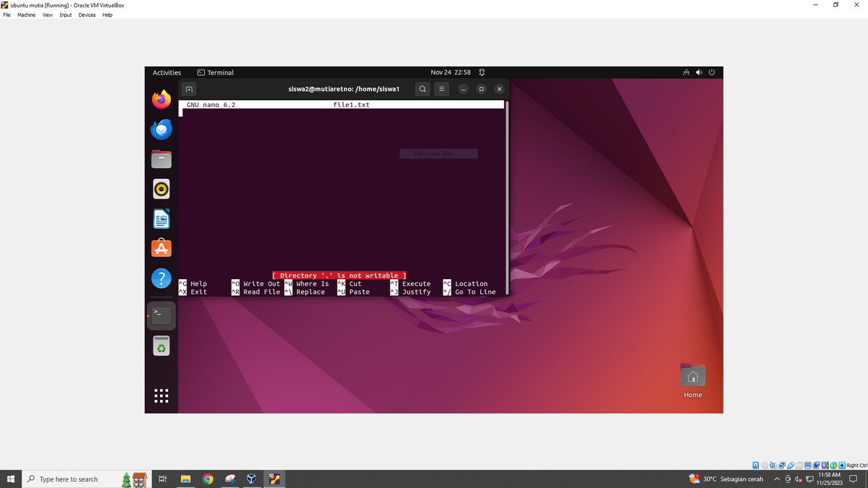Open the Terminal app menu in top bar
Image resolution: width=868 pixels, height=488 pixels.
(216, 73)
